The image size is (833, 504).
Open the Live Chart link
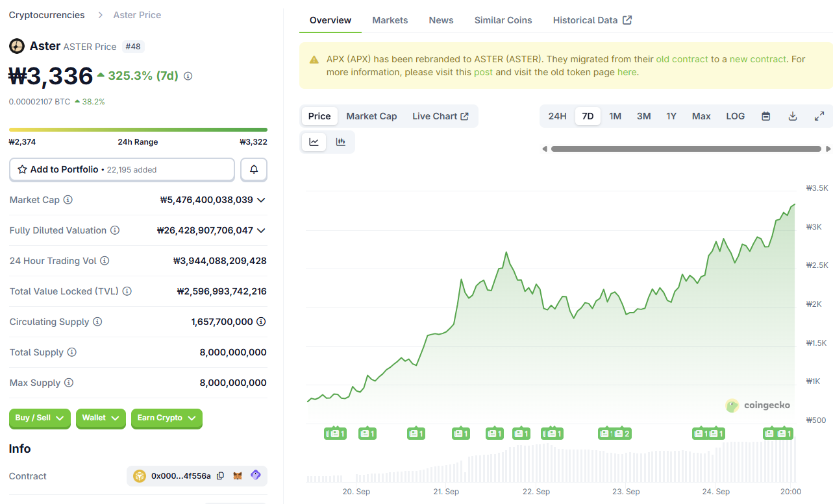[x=440, y=116]
